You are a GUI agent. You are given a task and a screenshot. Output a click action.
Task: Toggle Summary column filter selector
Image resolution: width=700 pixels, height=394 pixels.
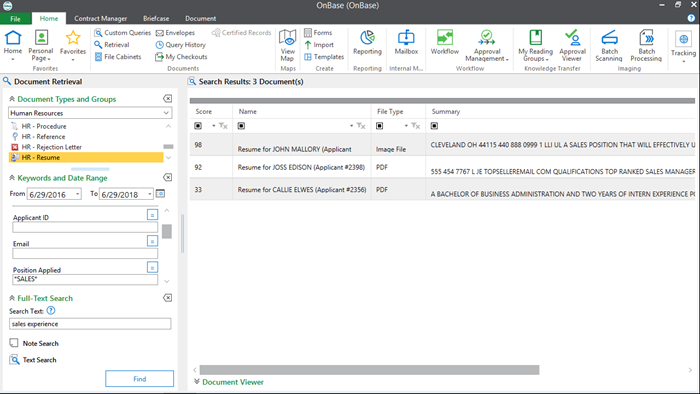[x=434, y=126]
